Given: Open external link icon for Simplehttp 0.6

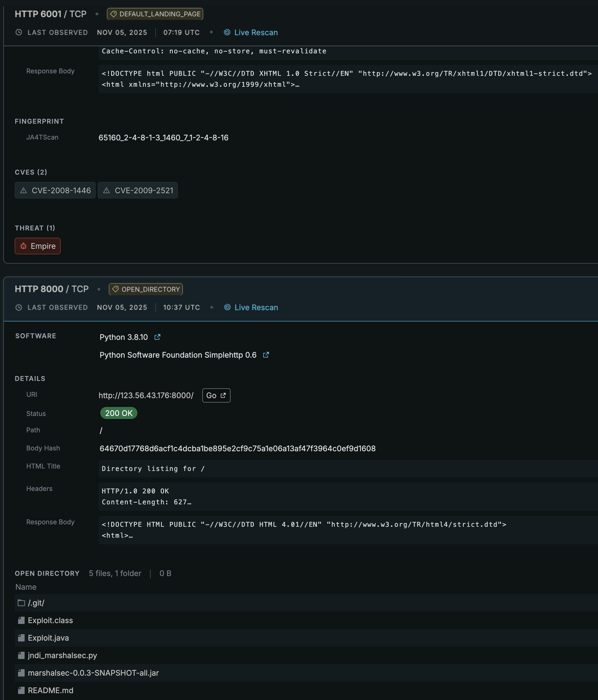Looking at the screenshot, I should pyautogui.click(x=266, y=355).
